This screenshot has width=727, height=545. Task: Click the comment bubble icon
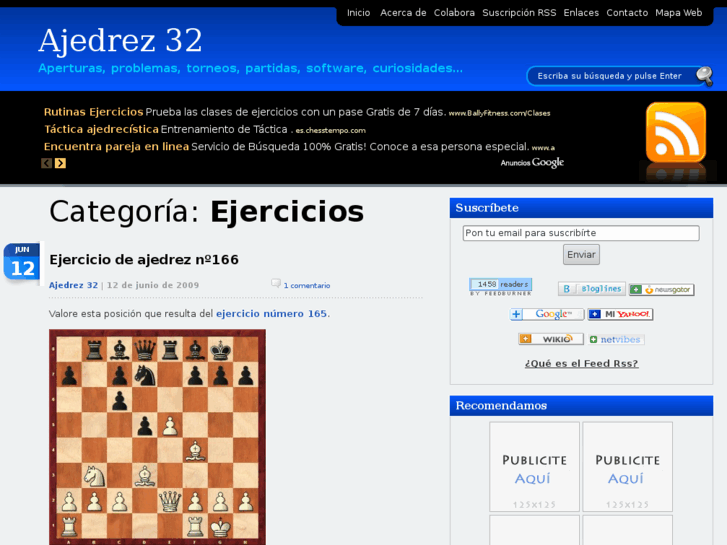coord(276,283)
